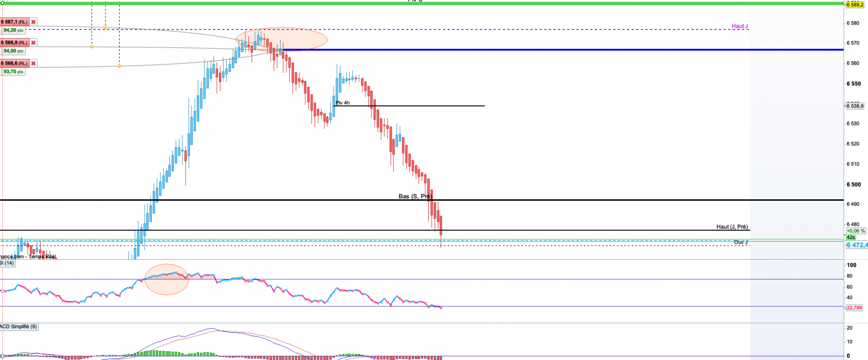Select the 6 589,2 yellow price tag
The height and width of the screenshot is (360, 868).
[x=855, y=5]
